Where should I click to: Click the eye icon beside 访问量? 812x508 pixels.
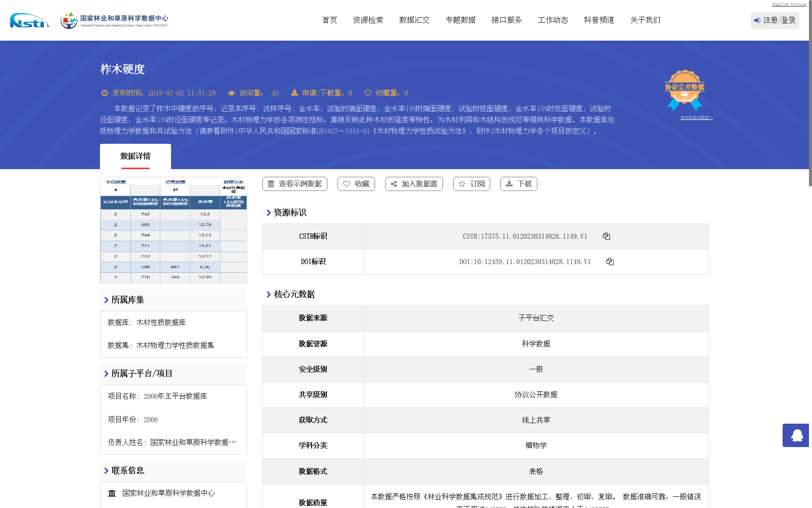coord(231,93)
